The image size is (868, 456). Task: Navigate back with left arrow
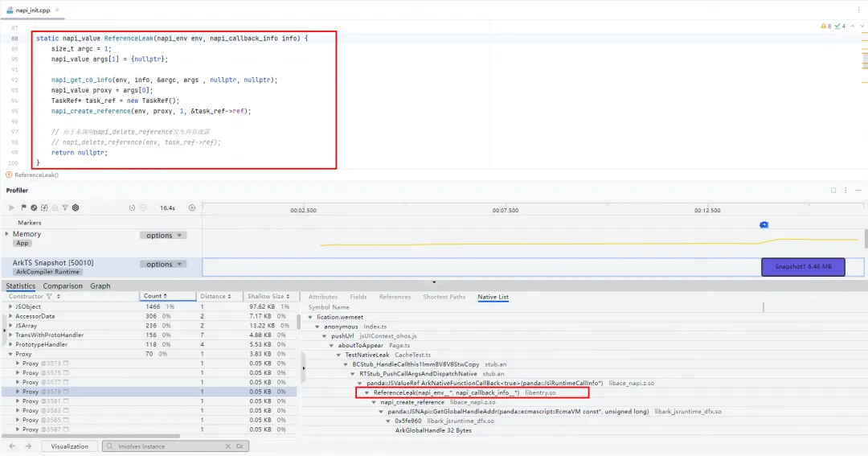click(12, 446)
